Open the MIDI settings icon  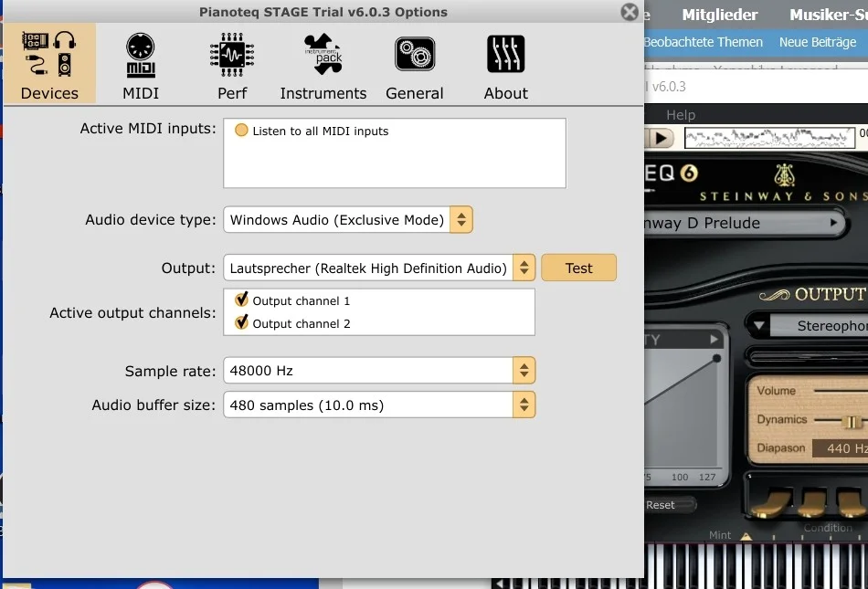pyautogui.click(x=141, y=54)
